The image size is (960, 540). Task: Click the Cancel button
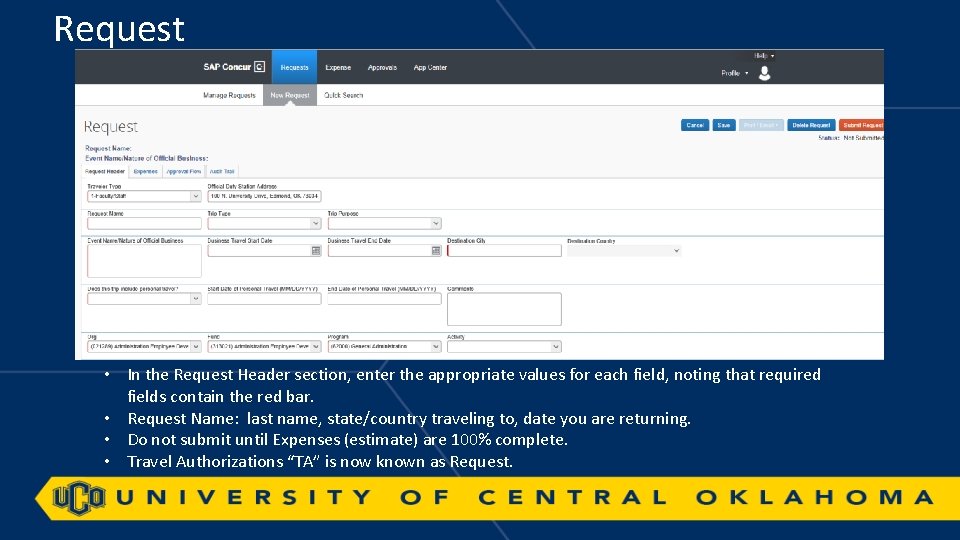694,125
